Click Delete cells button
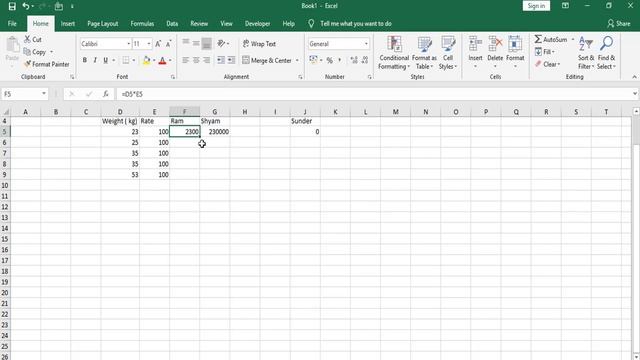The image size is (640, 360). click(495, 53)
